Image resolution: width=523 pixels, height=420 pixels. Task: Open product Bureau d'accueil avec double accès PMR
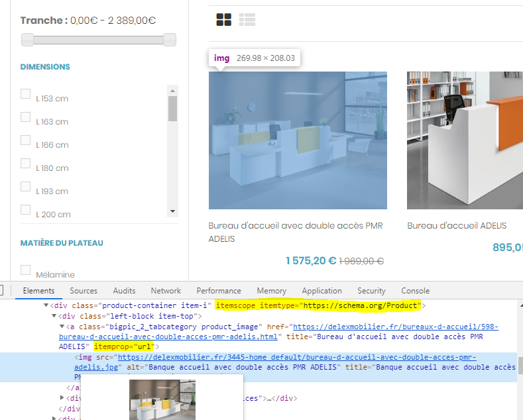click(x=296, y=232)
